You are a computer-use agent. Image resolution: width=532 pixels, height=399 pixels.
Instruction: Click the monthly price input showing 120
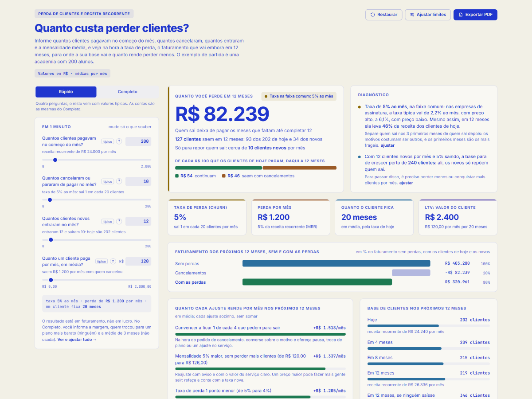click(x=138, y=262)
